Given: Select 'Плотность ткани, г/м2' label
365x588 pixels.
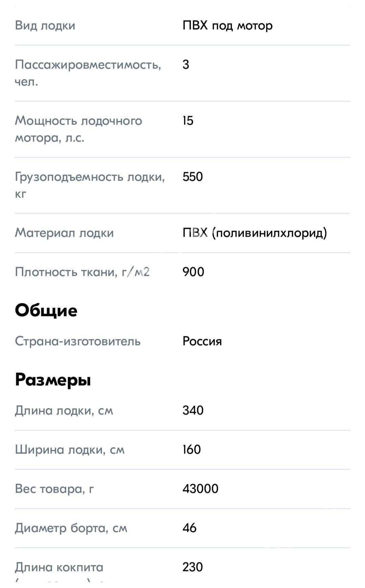Looking at the screenshot, I should coord(82,272).
